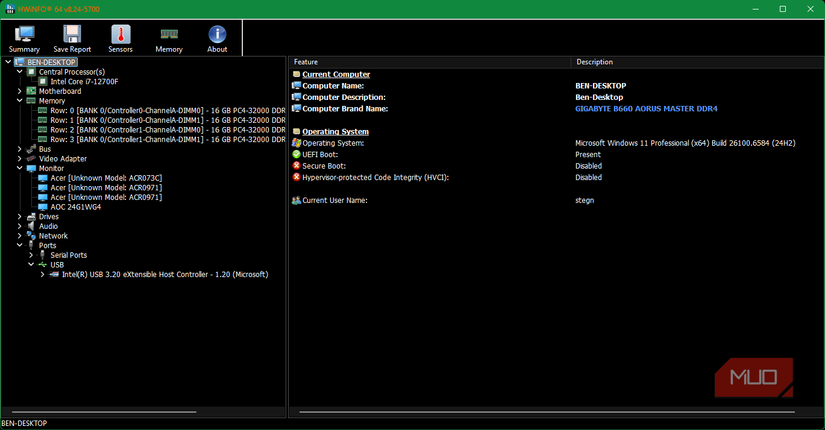Open the Memory module toolbar icon
The image size is (825, 430).
169,34
